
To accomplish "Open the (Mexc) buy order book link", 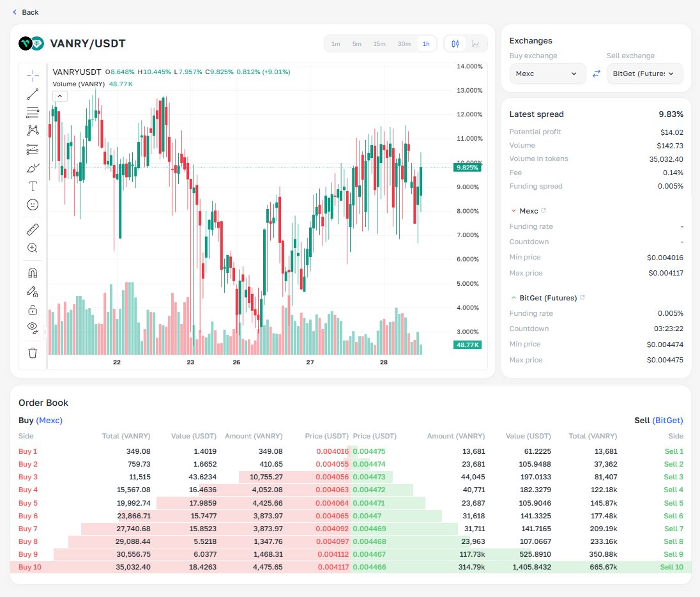I will [x=49, y=420].
